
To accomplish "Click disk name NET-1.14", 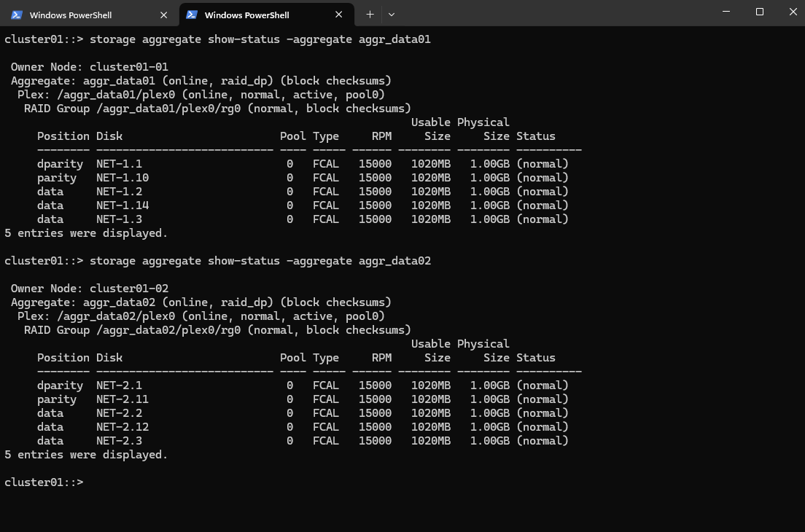I will point(122,206).
